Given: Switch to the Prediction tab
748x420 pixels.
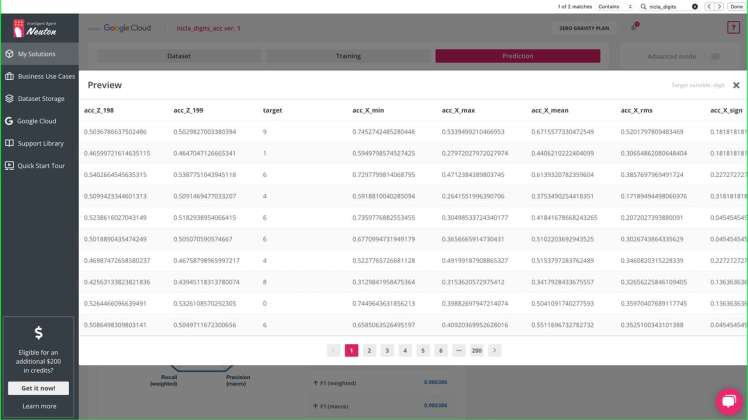Looking at the screenshot, I should click(x=518, y=56).
